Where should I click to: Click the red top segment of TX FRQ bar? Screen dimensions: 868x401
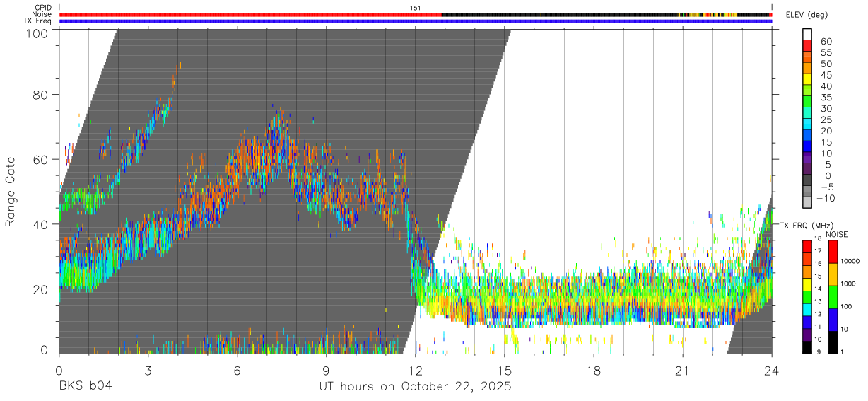pyautogui.click(x=807, y=247)
